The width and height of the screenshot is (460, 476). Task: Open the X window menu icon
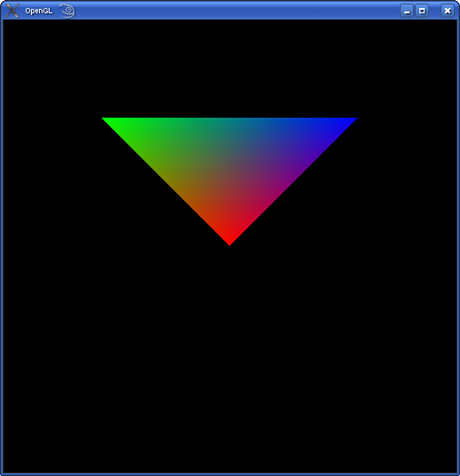click(x=12, y=11)
